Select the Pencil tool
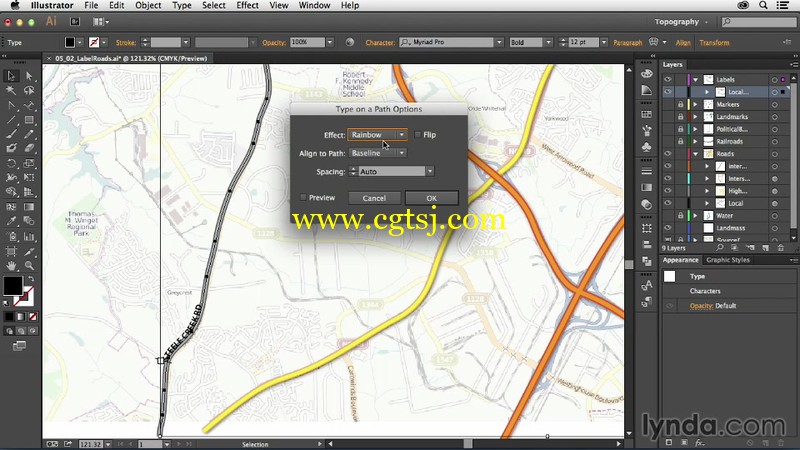The height and width of the screenshot is (450, 800). point(29,134)
